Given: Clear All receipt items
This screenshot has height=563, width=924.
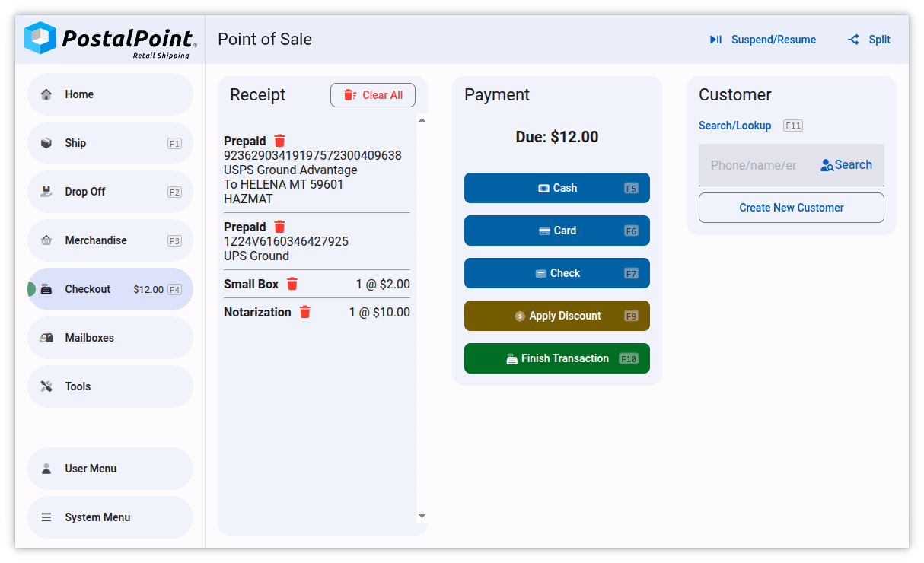Looking at the screenshot, I should click(x=373, y=94).
